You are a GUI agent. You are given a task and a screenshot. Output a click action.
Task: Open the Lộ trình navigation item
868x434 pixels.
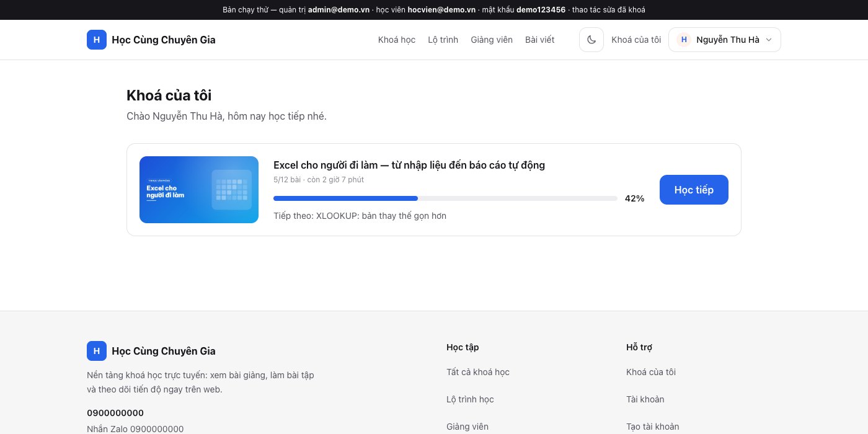coord(443,40)
